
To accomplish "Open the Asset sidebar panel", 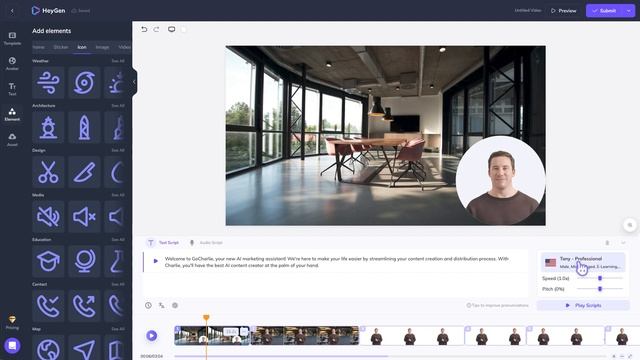I will [12, 140].
